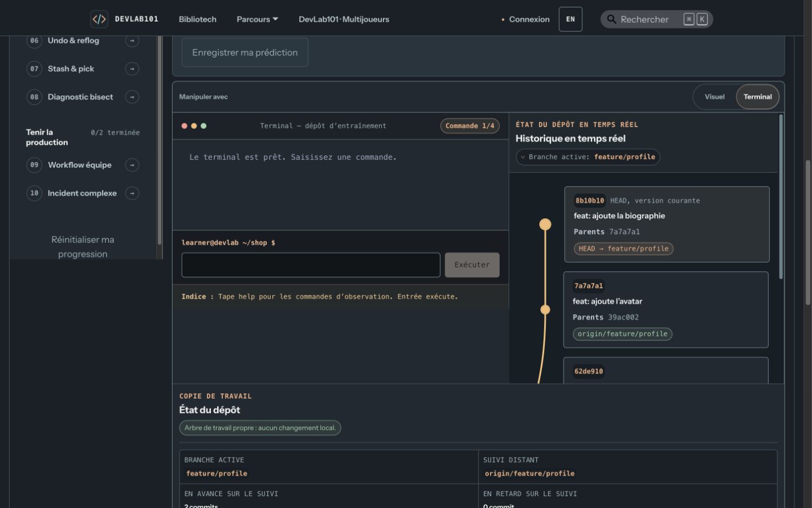This screenshot has width=812, height=508.
Task: Open lesson 07 Stash & pick arrow
Action: pos(132,68)
